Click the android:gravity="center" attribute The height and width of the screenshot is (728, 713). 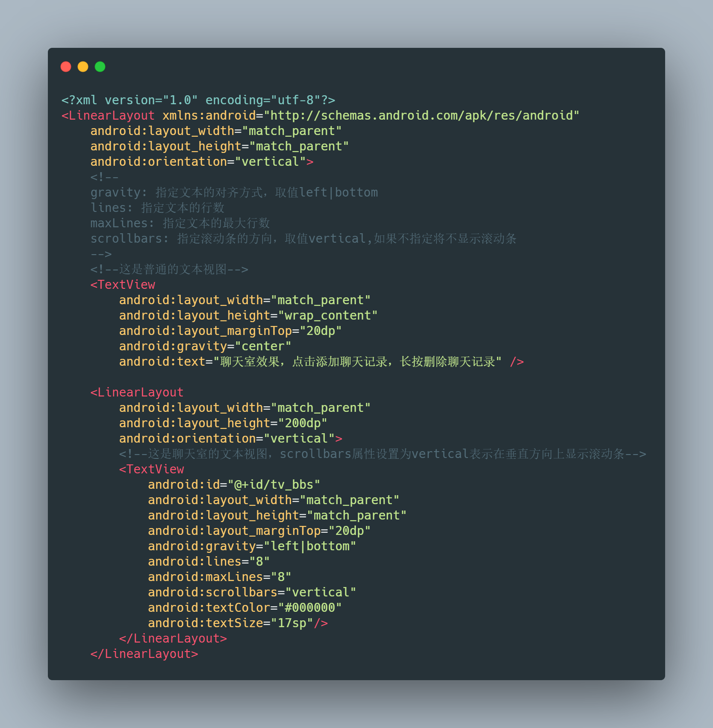205,346
